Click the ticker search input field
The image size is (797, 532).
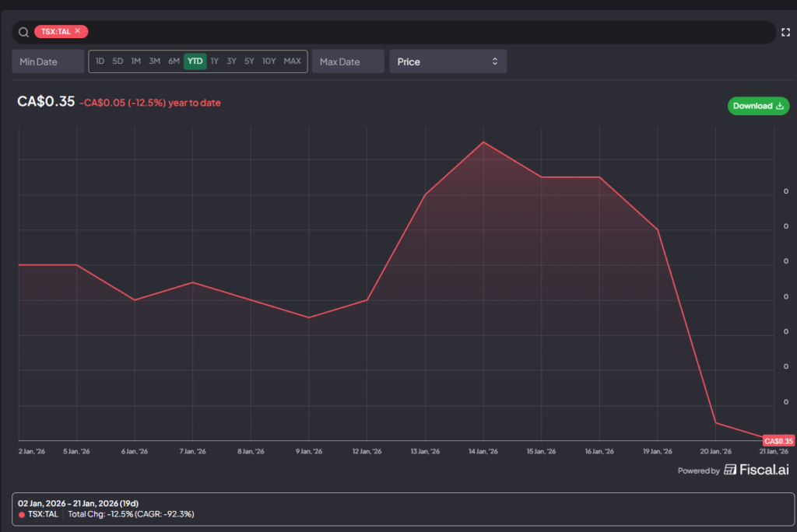[428, 32]
